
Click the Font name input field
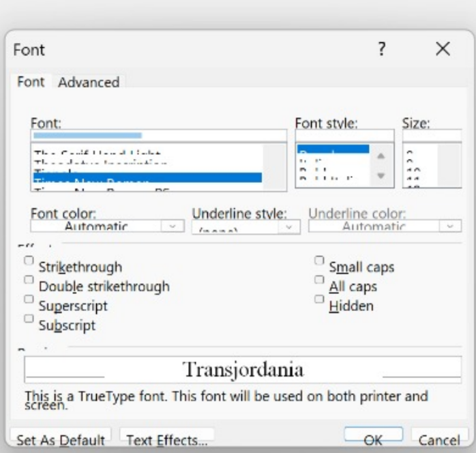(159, 135)
